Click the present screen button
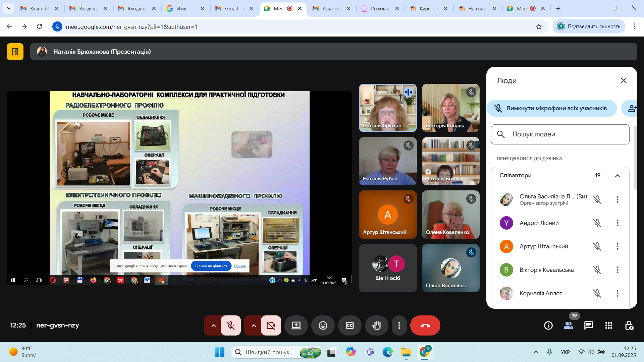The width and height of the screenshot is (644, 362). (x=296, y=325)
